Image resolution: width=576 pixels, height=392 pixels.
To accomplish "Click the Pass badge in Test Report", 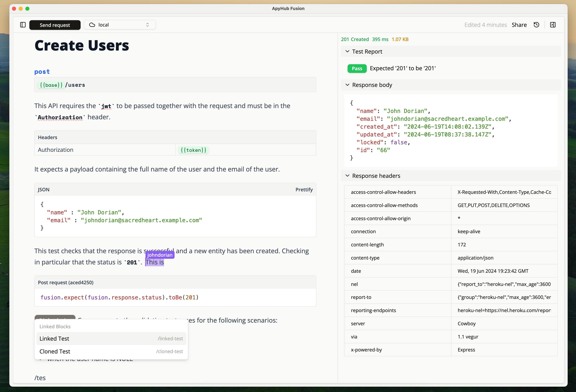I will 357,68.
